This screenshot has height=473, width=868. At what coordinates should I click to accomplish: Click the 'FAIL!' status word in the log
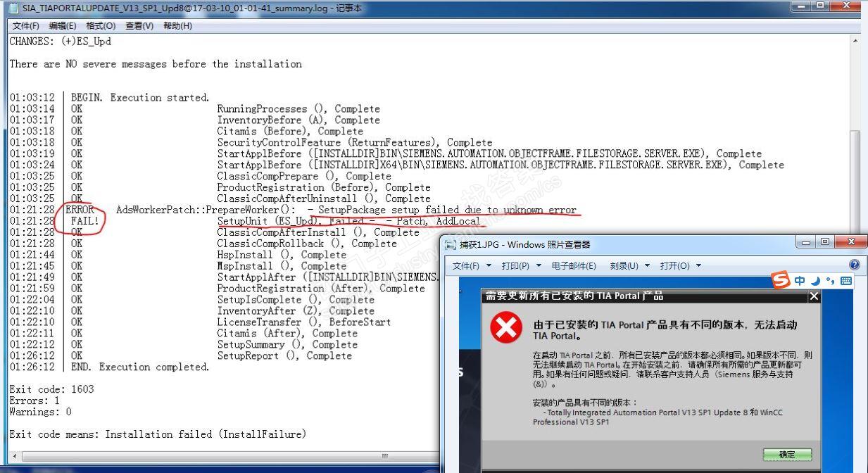85,221
